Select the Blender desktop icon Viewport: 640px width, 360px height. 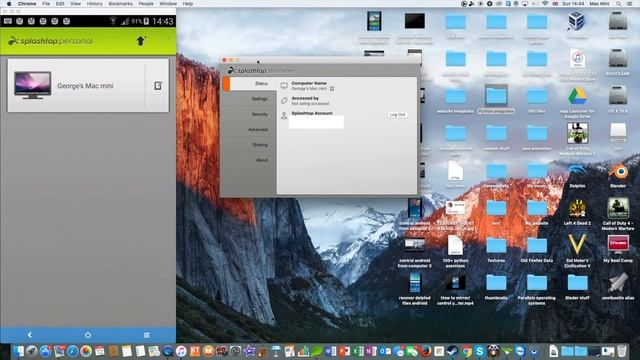[618, 171]
